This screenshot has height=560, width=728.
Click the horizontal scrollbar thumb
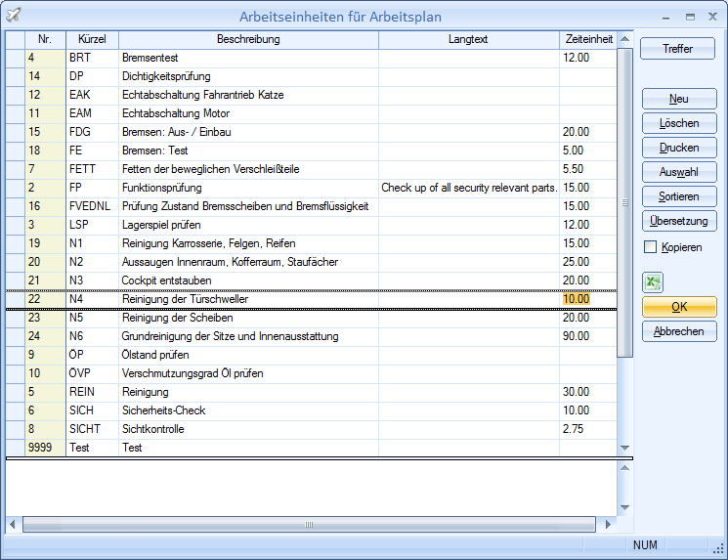[x=309, y=525]
